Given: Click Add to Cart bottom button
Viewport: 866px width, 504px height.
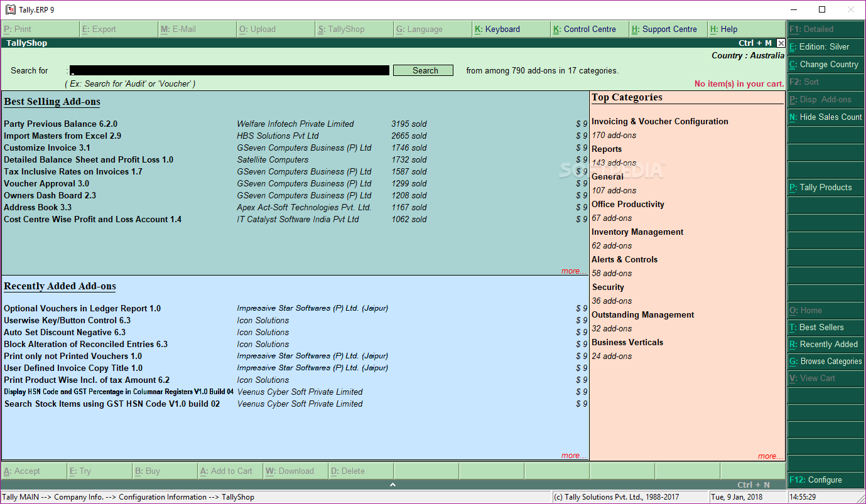Looking at the screenshot, I should 229,471.
